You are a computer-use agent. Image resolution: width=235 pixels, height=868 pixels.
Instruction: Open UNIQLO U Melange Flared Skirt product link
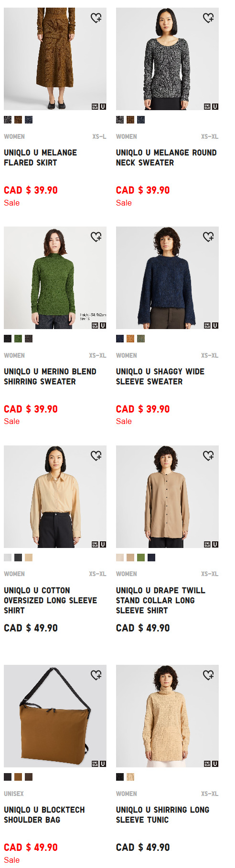click(x=41, y=157)
